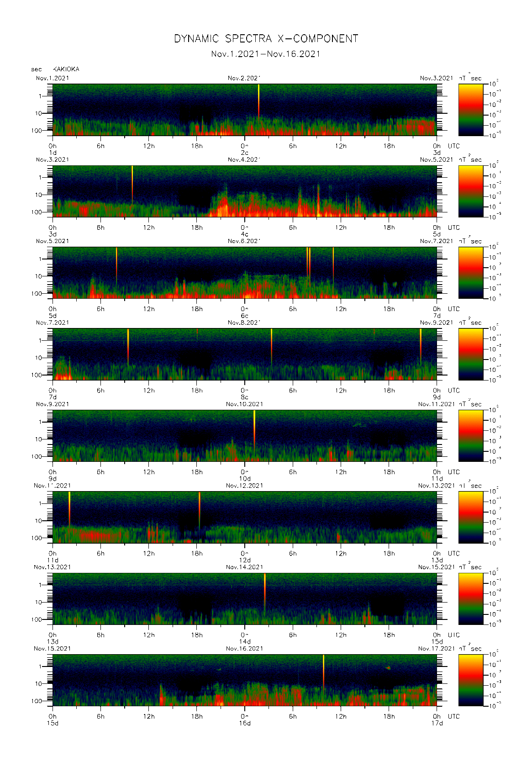Click the 4d day marker label
This screenshot has width=532, height=767.
tap(245, 234)
